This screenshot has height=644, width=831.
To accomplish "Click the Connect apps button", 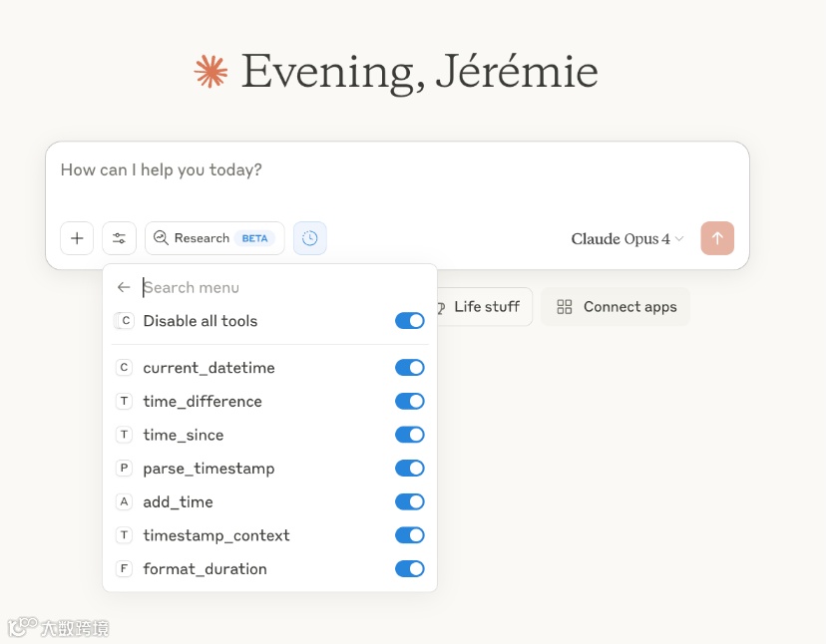I will 616,307.
